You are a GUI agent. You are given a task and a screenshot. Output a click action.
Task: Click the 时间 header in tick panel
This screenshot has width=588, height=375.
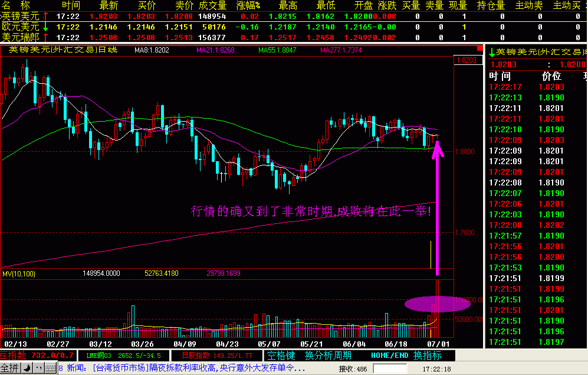[500, 77]
